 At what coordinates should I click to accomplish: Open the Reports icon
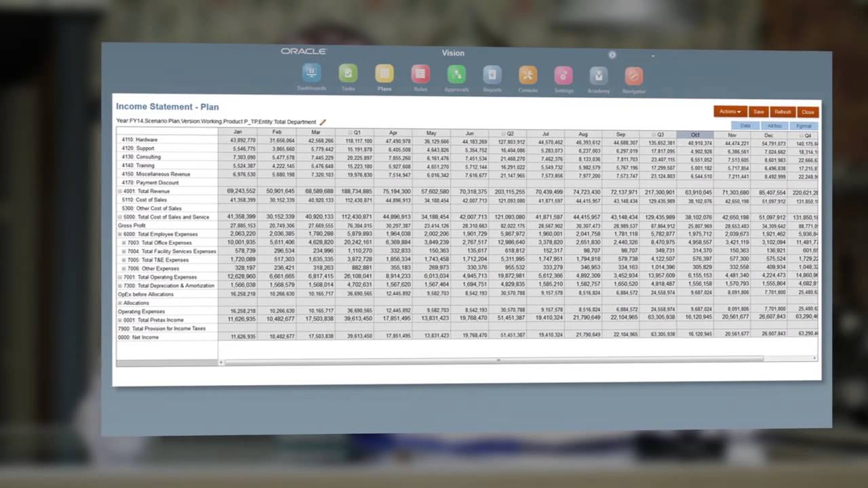pos(492,75)
